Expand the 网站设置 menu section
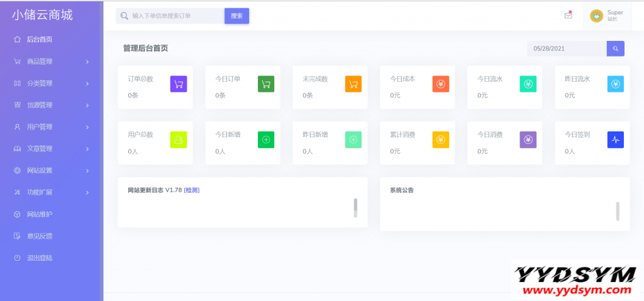Viewport: 644px width, 301px height. point(50,170)
